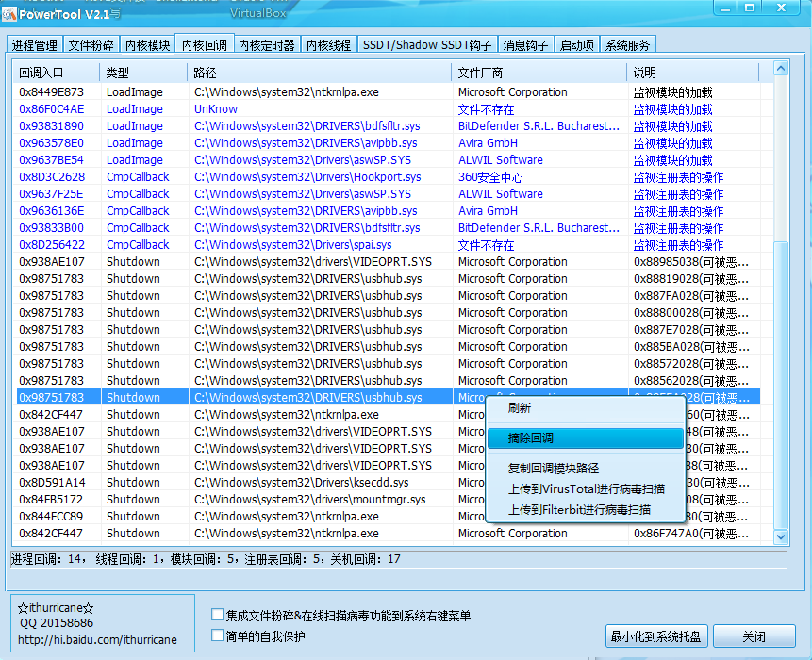This screenshot has width=812, height=660.
Task: Open the 启动项 tab
Action: point(577,45)
